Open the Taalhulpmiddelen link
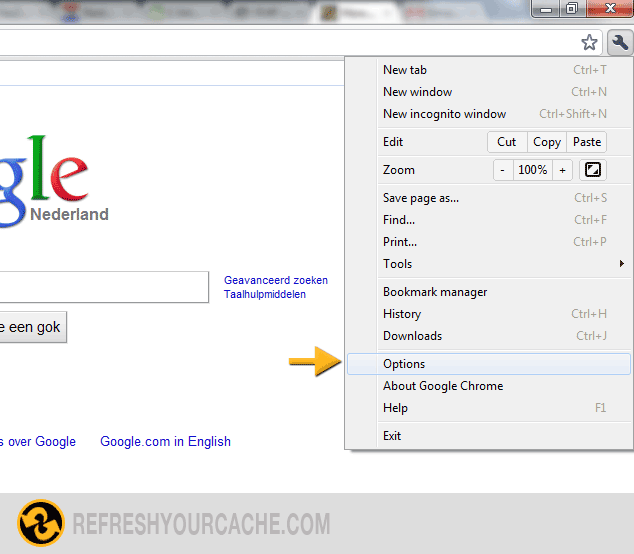The image size is (634, 554). (265, 294)
